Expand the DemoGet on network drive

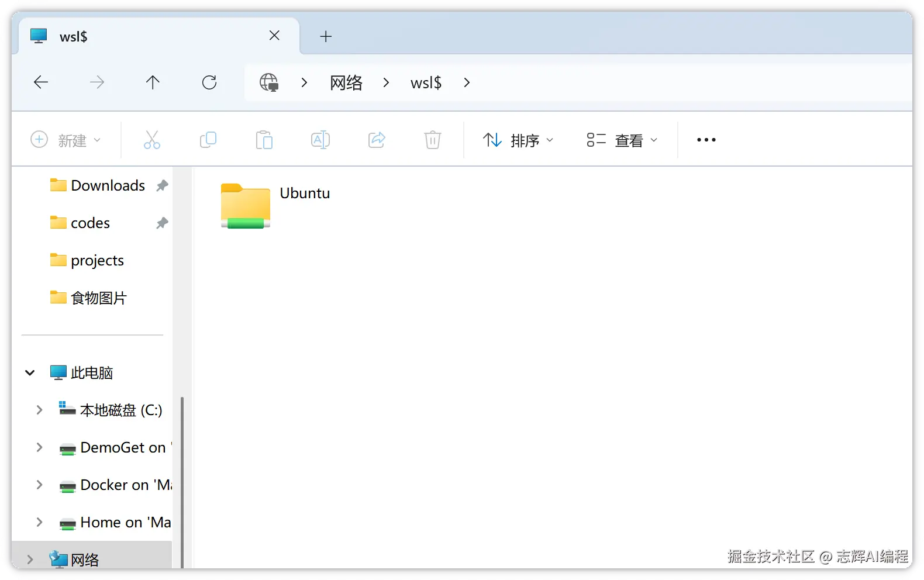tap(39, 447)
